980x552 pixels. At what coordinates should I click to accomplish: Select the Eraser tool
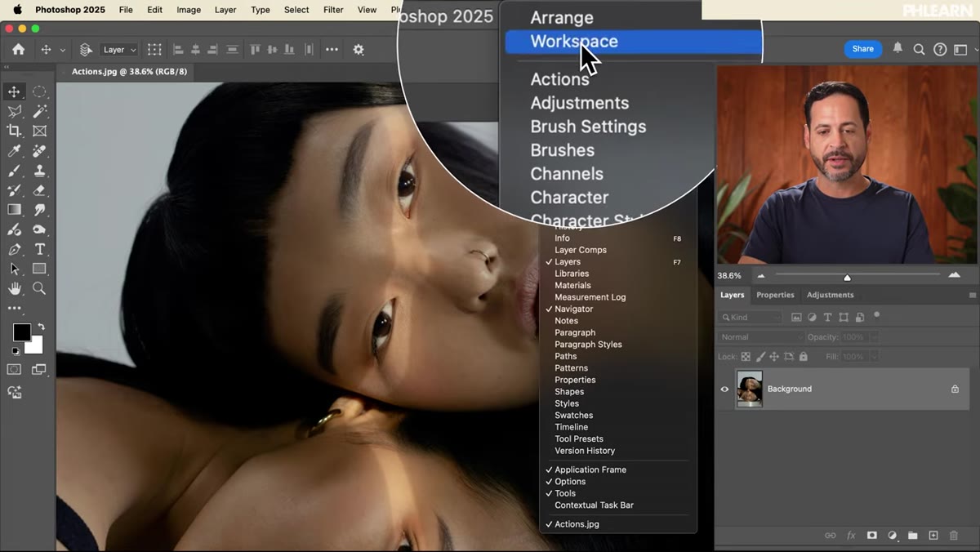point(39,190)
